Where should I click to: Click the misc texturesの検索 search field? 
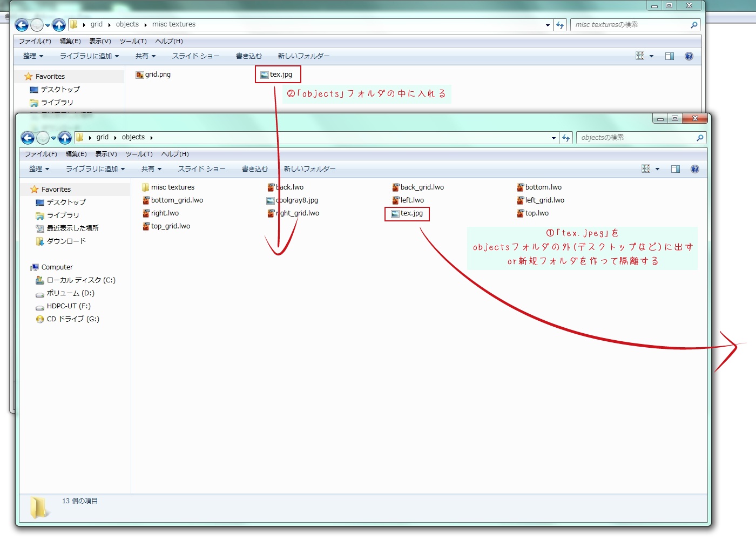click(x=635, y=25)
